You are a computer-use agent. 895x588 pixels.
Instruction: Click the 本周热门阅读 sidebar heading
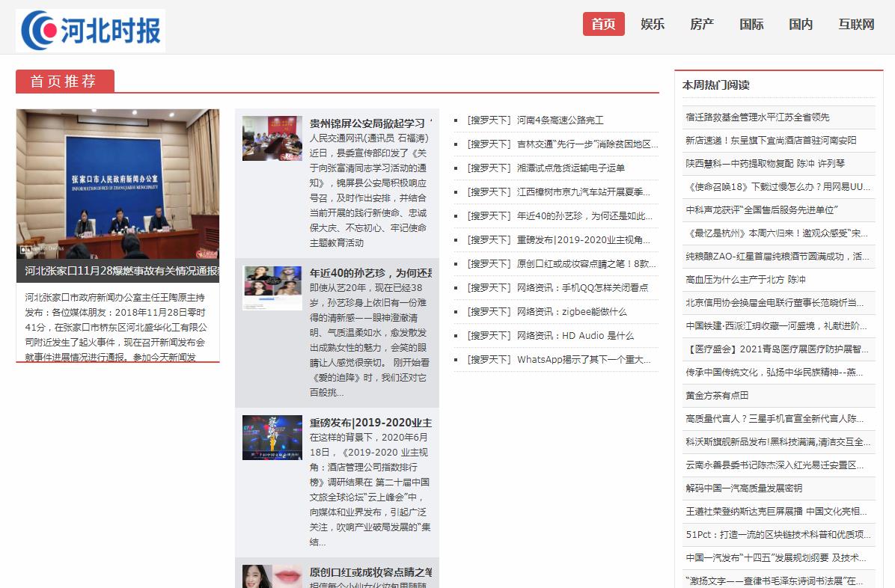pos(715,85)
